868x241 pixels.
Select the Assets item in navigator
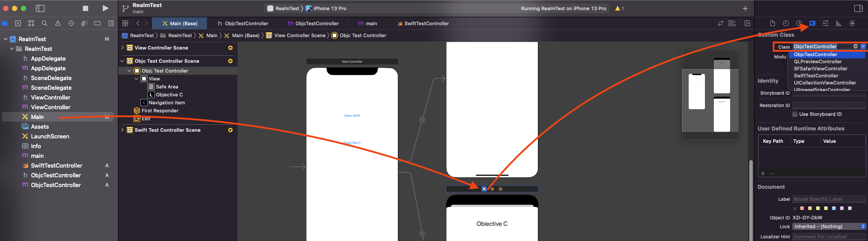40,126
